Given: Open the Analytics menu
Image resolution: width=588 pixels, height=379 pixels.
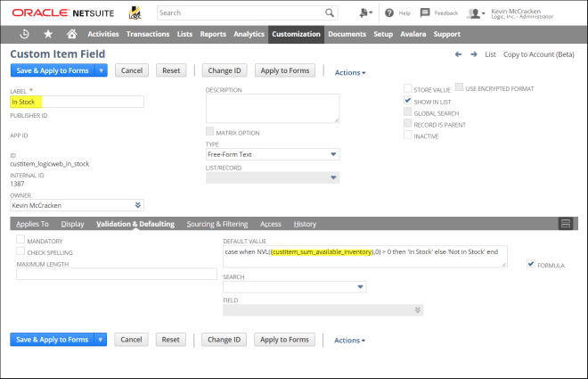Looking at the screenshot, I should pyautogui.click(x=249, y=34).
